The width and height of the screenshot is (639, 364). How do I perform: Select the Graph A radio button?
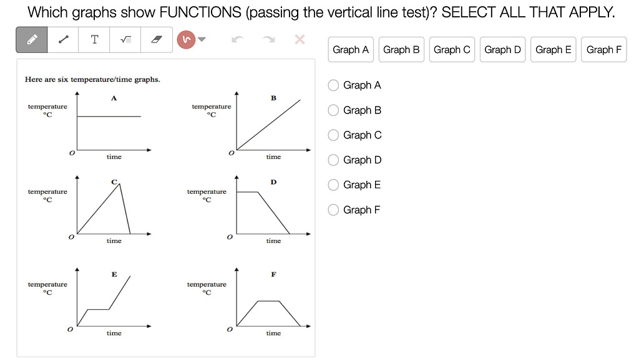(x=333, y=85)
